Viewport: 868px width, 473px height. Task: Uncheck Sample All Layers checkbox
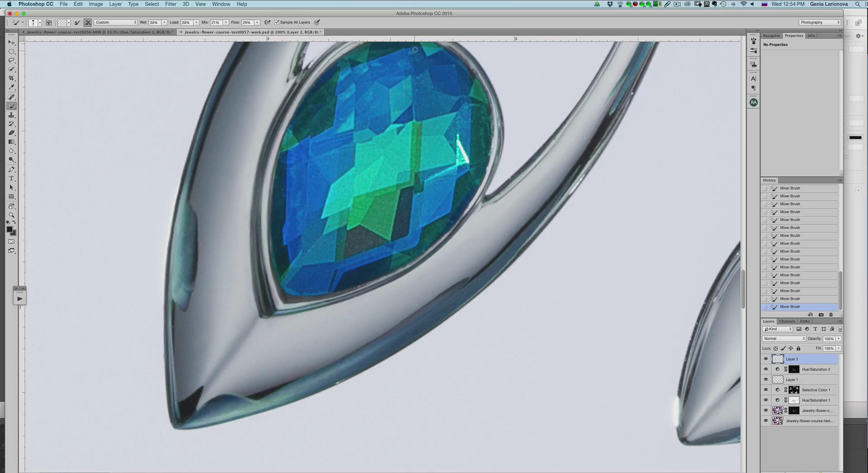tap(277, 23)
